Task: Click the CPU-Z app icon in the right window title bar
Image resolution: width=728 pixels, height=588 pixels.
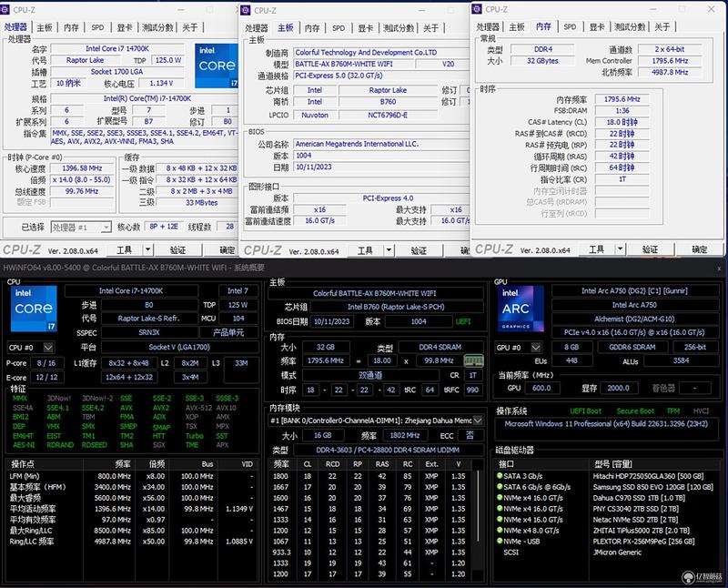Action: coord(477,9)
